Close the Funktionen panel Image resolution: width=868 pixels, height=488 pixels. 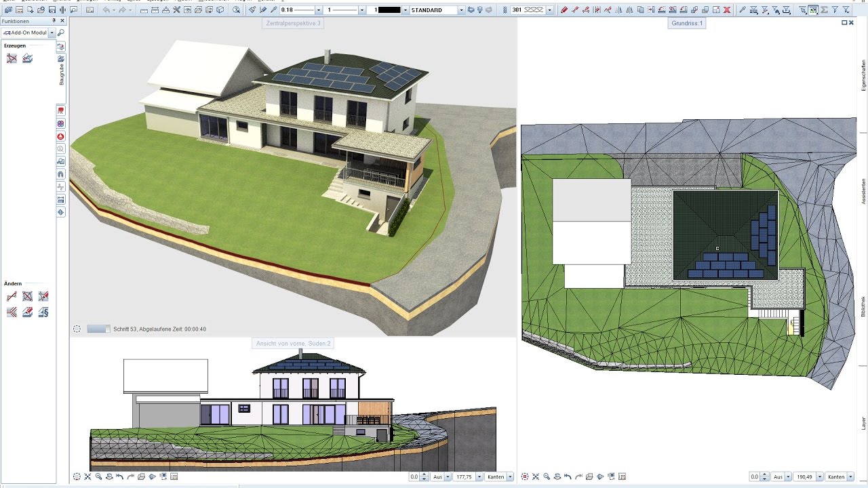pos(62,21)
